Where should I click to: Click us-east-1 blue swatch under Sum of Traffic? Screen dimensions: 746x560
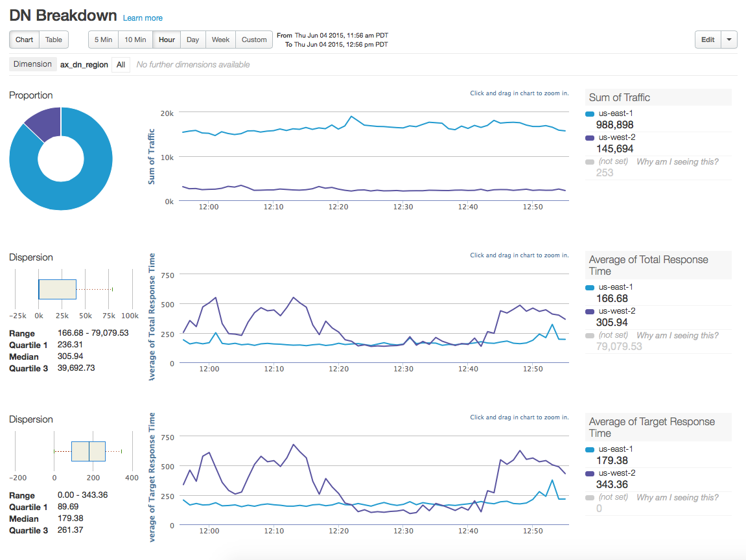click(590, 113)
